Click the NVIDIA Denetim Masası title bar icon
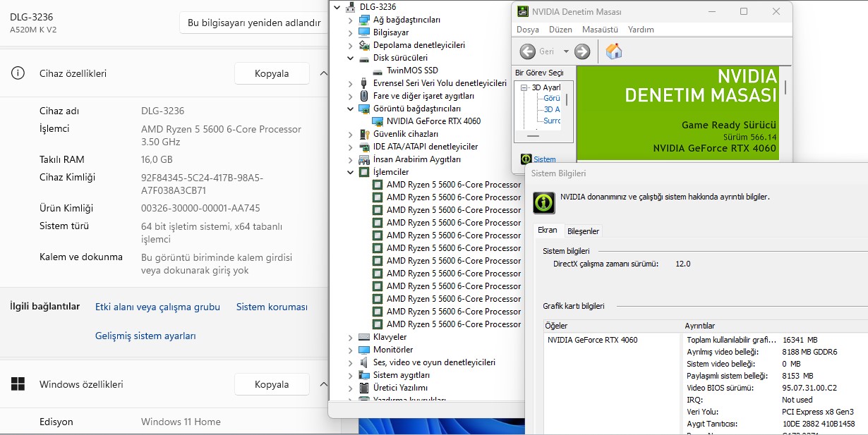 coord(522,12)
